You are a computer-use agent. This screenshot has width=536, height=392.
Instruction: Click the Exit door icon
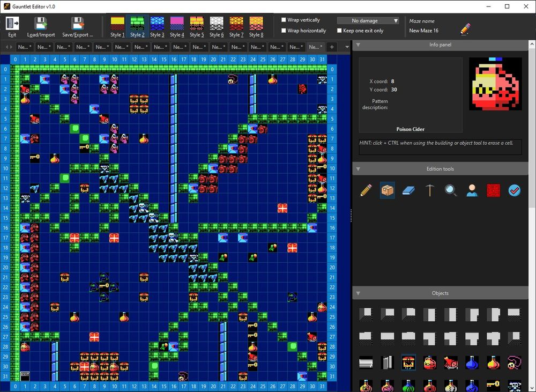coord(12,24)
